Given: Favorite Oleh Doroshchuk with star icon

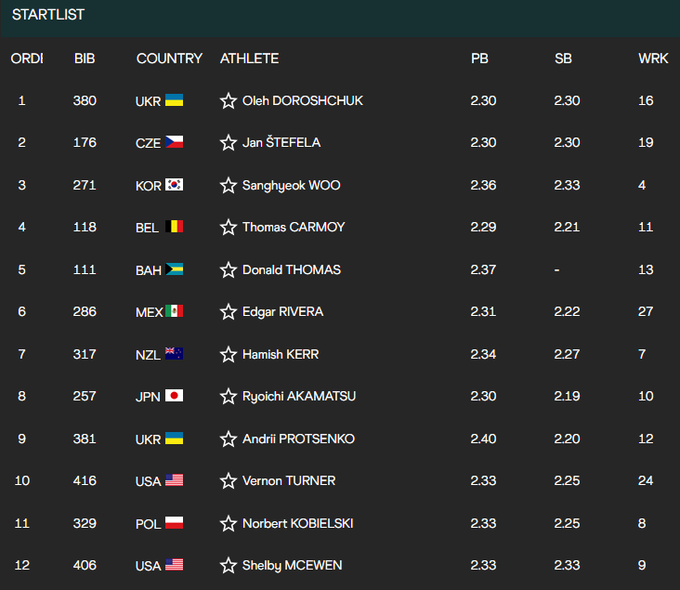Looking at the screenshot, I should [229, 101].
